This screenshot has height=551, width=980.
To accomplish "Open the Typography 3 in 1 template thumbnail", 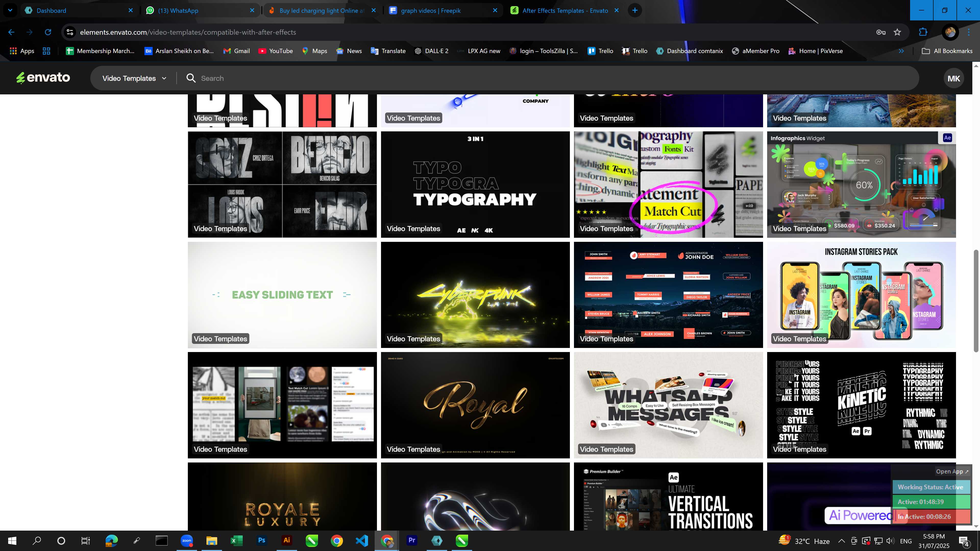I will tap(475, 184).
